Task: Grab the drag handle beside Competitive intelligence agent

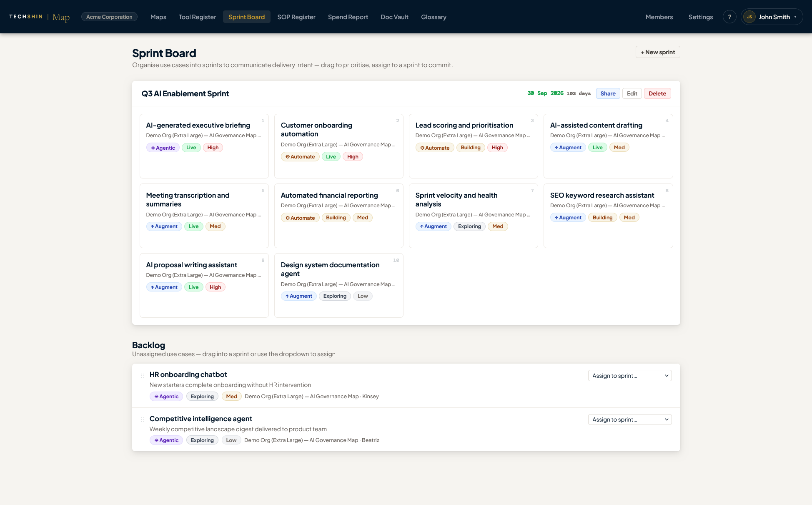Action: (x=142, y=420)
